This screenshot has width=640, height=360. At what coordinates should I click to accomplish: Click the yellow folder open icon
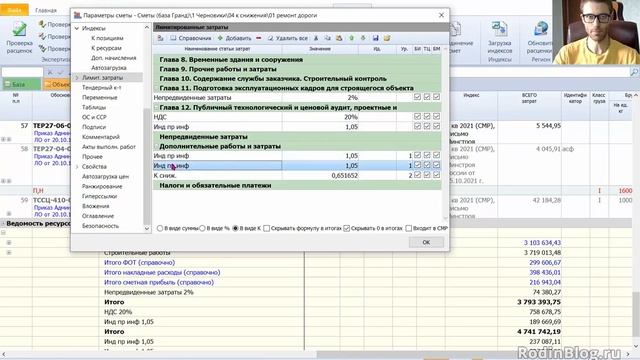click(387, 38)
